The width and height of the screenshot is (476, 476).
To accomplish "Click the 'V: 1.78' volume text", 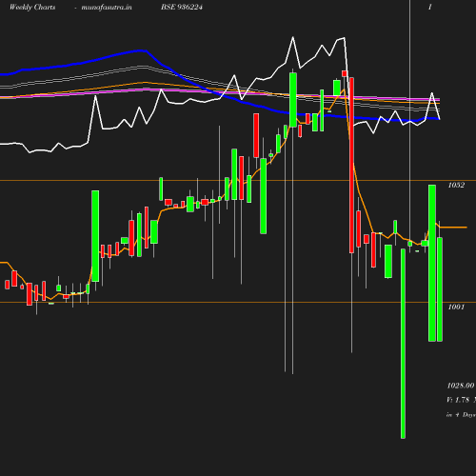I will tap(458, 400).
